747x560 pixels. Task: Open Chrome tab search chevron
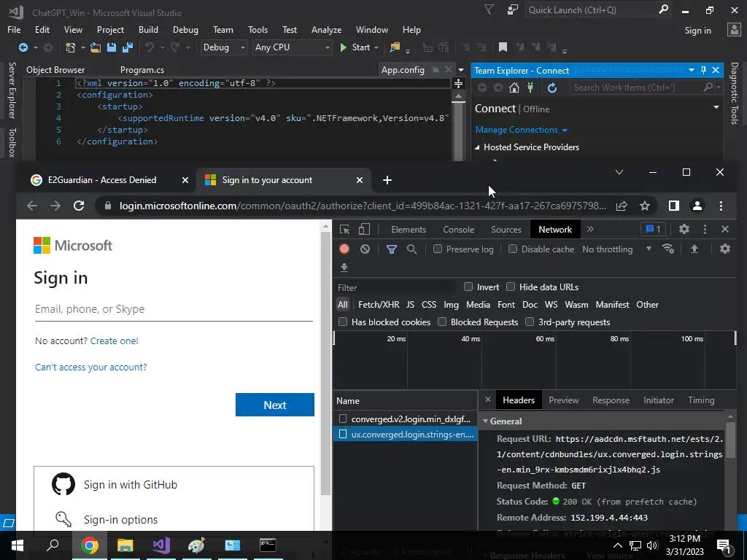(x=619, y=172)
